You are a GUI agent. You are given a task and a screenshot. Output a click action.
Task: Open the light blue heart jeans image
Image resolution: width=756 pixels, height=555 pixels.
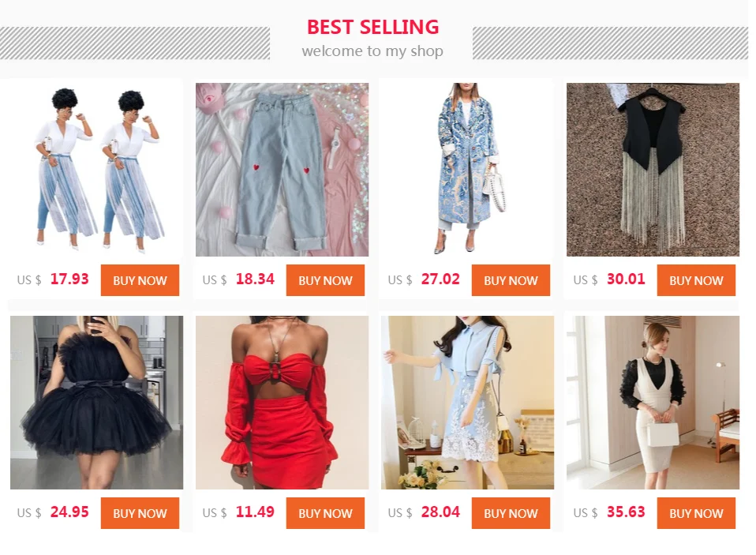(x=282, y=170)
